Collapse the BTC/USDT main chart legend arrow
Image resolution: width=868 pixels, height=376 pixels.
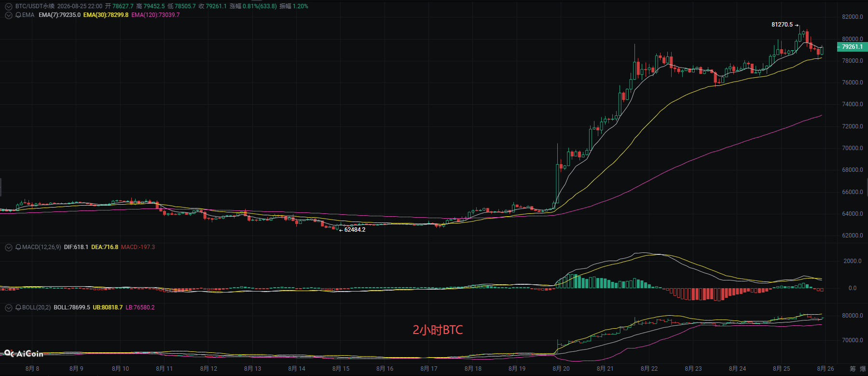(8, 6)
